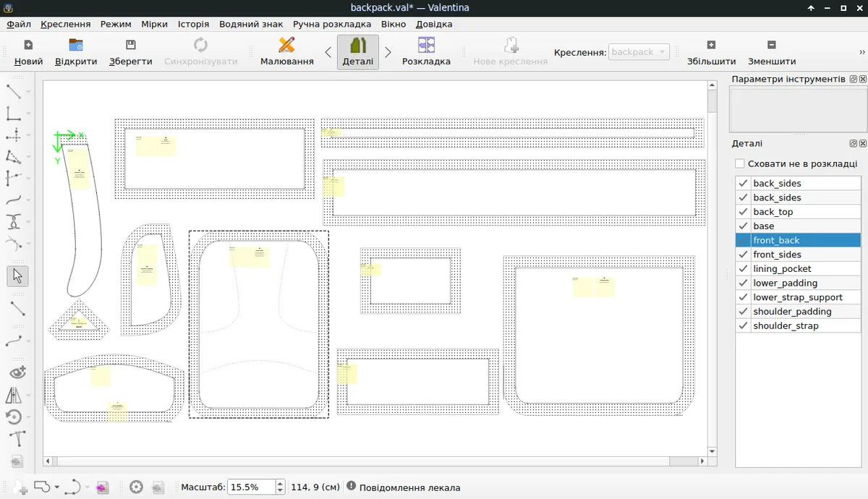Toggle checkmark for shoulder_strap detail
Screen dimensions: 868x499
[743, 326]
